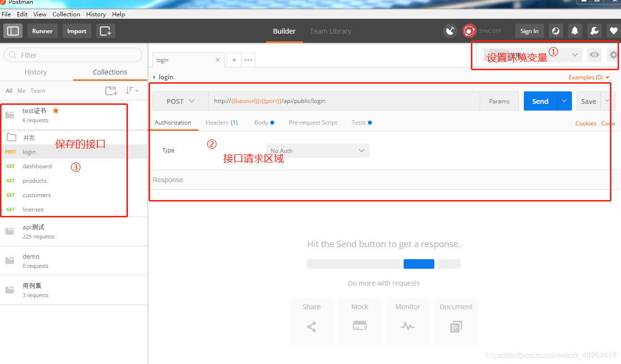Select the GET dashboard request

click(74, 166)
